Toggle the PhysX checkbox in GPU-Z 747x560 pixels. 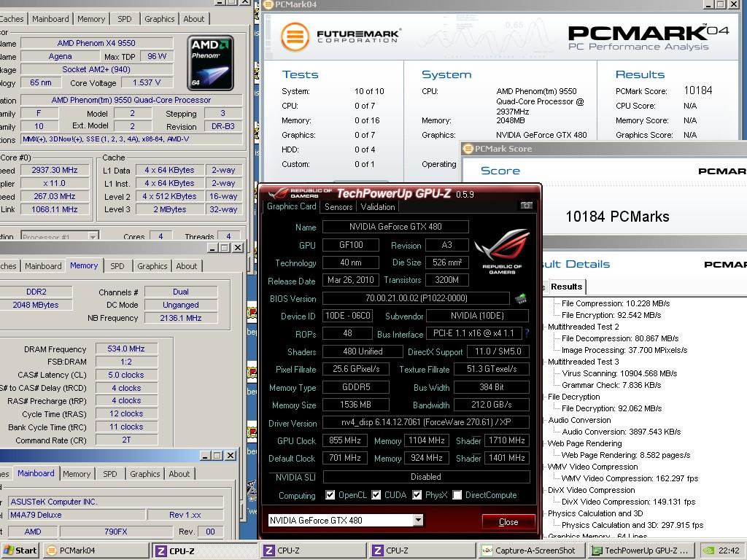click(417, 495)
